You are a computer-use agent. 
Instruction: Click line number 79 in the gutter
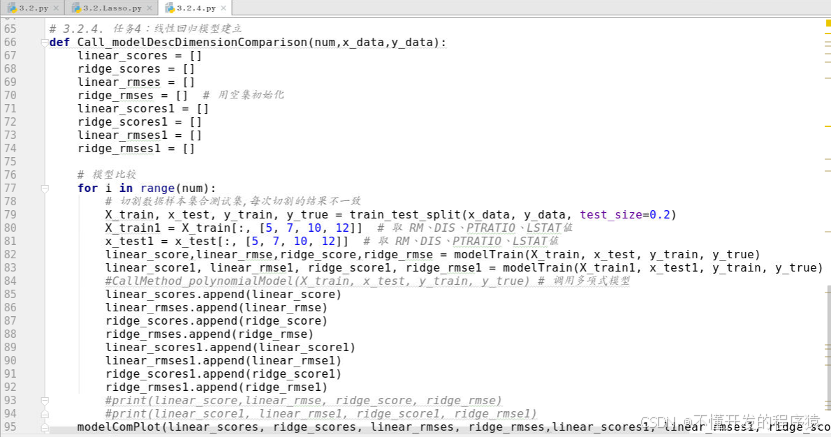pyautogui.click(x=11, y=215)
